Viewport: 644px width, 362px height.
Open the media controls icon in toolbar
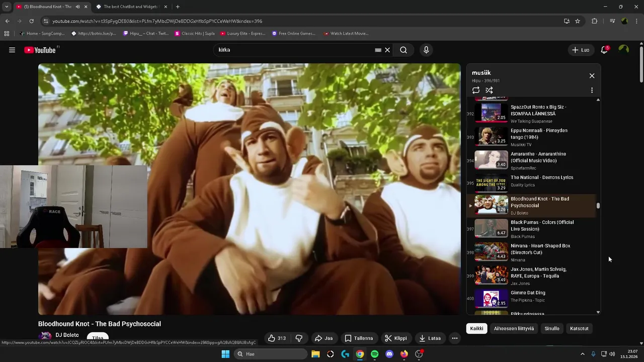612,21
